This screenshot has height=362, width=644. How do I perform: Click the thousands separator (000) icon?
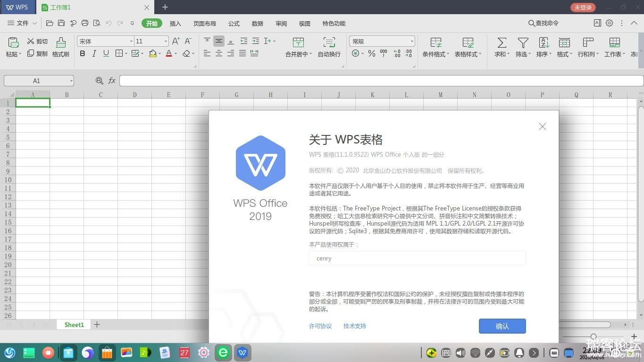[384, 54]
